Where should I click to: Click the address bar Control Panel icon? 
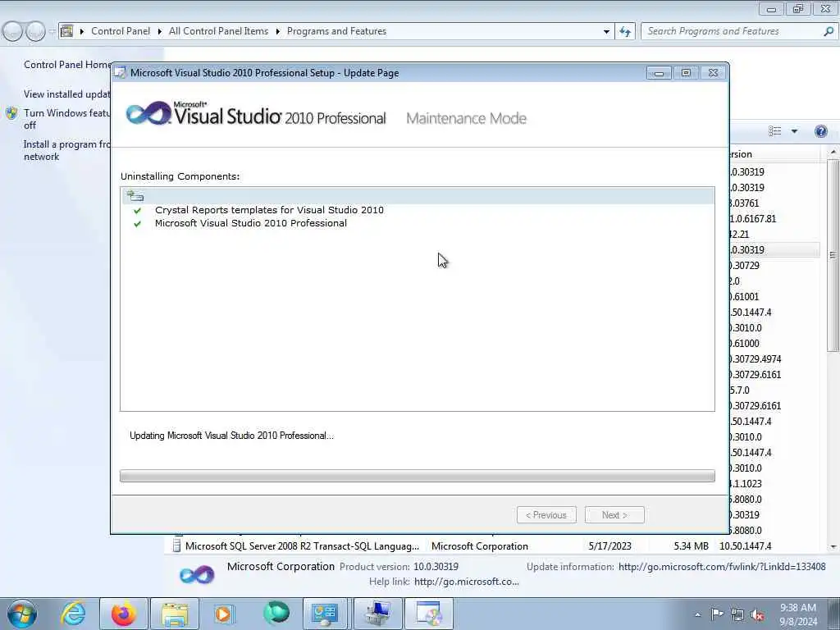(x=66, y=31)
